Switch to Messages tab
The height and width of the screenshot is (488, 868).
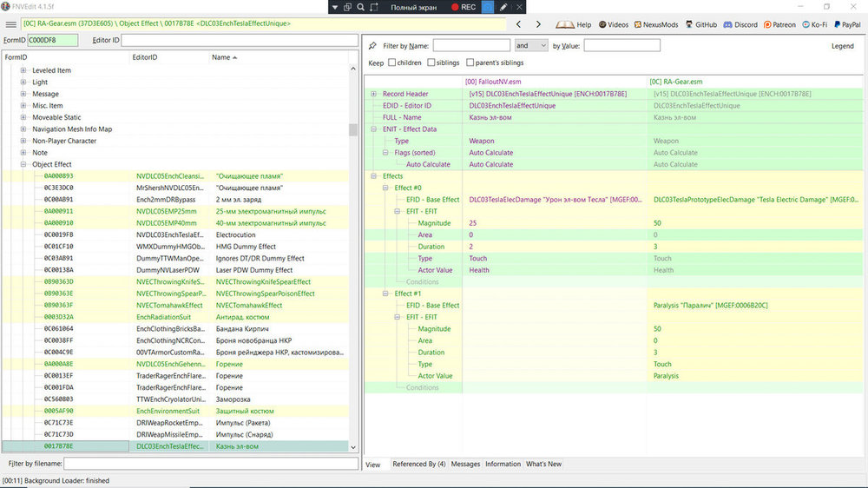coord(465,465)
